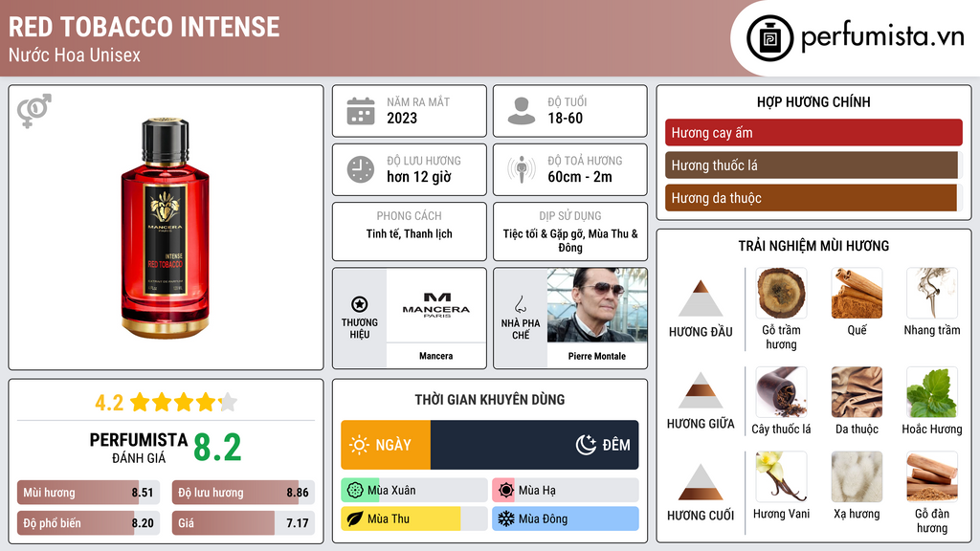Click the person icon beside Độ tuổi
The width and height of the screenshot is (980, 551).
point(522,111)
